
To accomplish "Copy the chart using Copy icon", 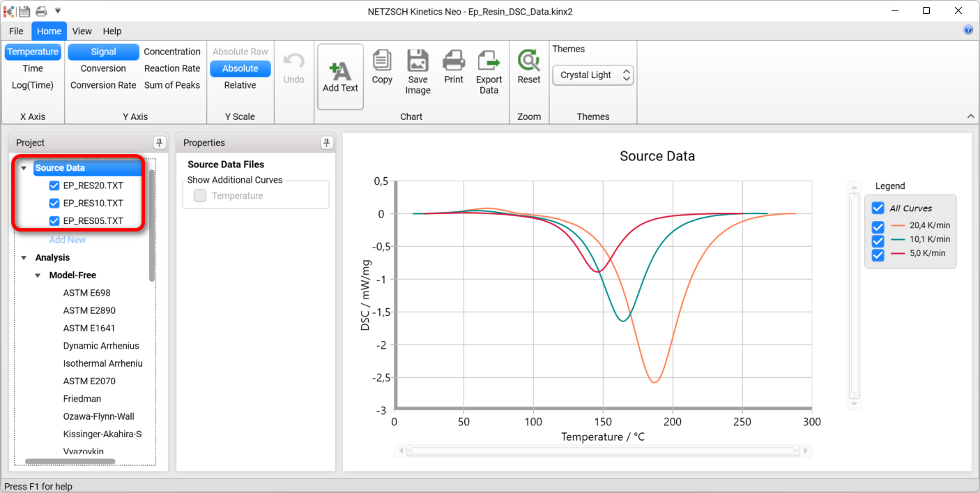I will 382,61.
